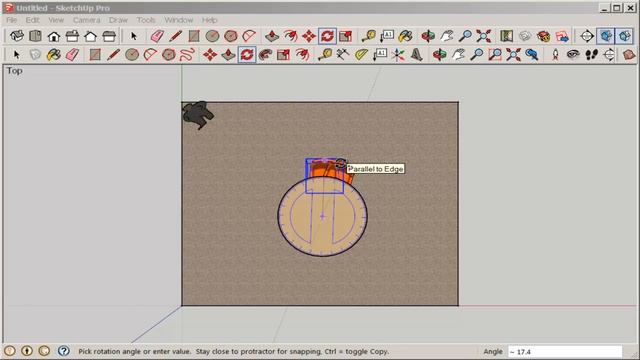Select the Back view house icon
The image size is (640, 360).
coord(90,36)
